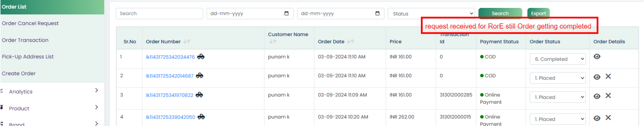The height and width of the screenshot is (126, 644).
Task: Expand the Brand menu chevron
Action: tap(97, 123)
